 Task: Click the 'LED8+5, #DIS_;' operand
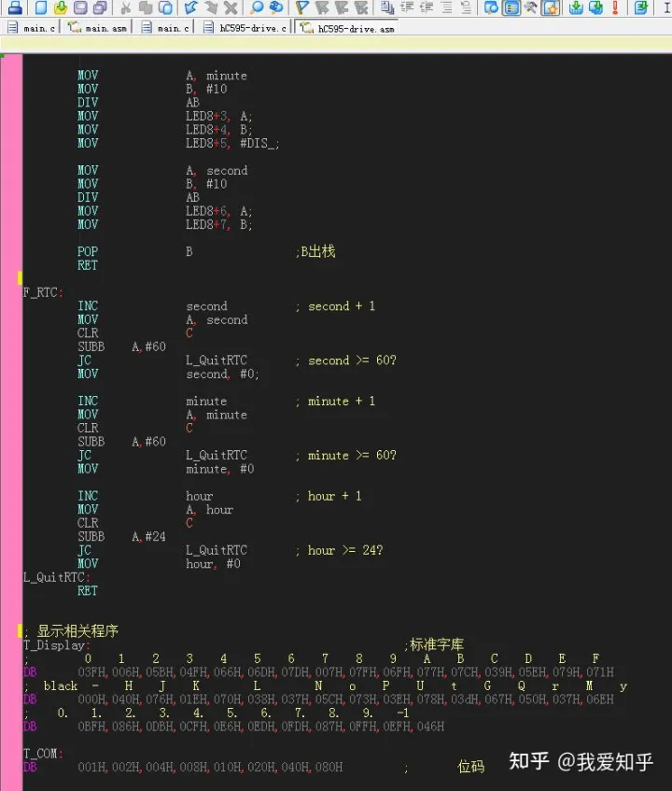[x=232, y=143]
